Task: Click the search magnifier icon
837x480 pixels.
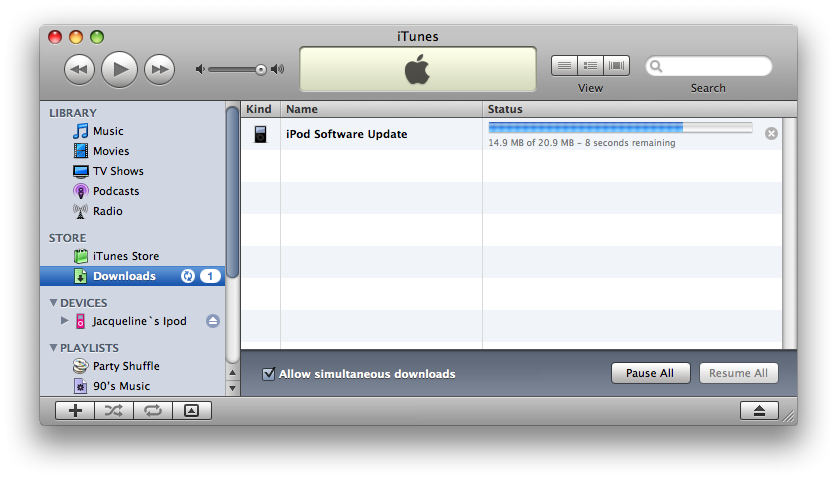Action: click(x=656, y=66)
